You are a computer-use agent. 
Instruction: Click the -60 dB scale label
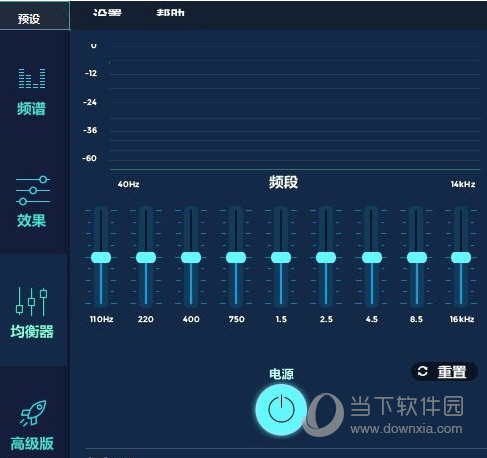[90, 158]
